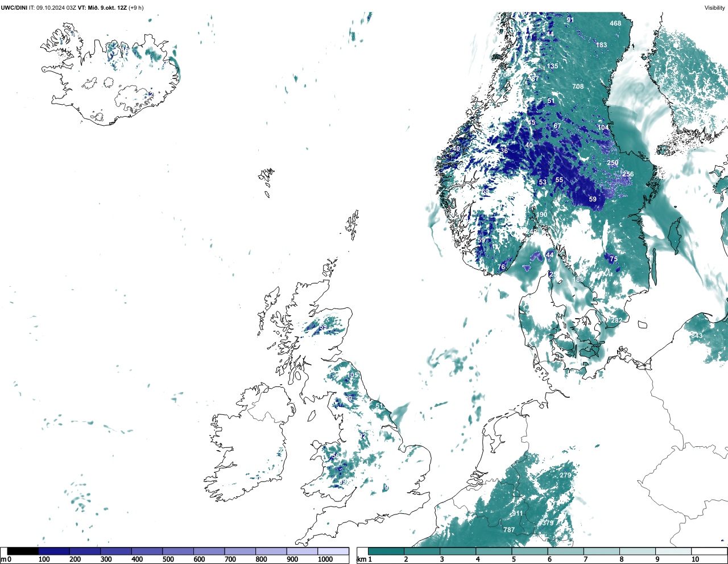Select the '250' visibility value label
The height and width of the screenshot is (564, 728).
(613, 163)
